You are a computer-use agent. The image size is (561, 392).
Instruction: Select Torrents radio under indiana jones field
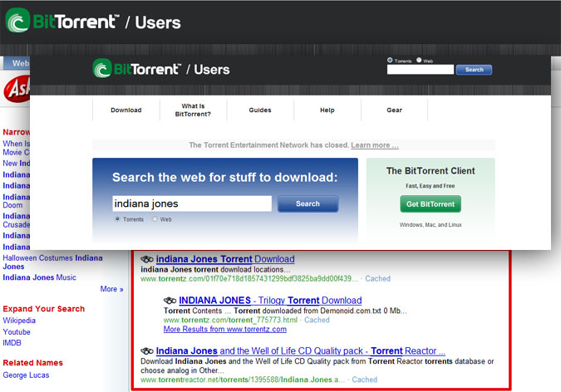pyautogui.click(x=117, y=219)
